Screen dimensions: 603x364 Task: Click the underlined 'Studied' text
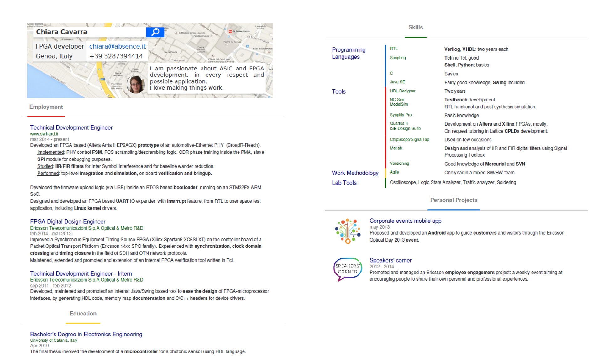(45, 166)
